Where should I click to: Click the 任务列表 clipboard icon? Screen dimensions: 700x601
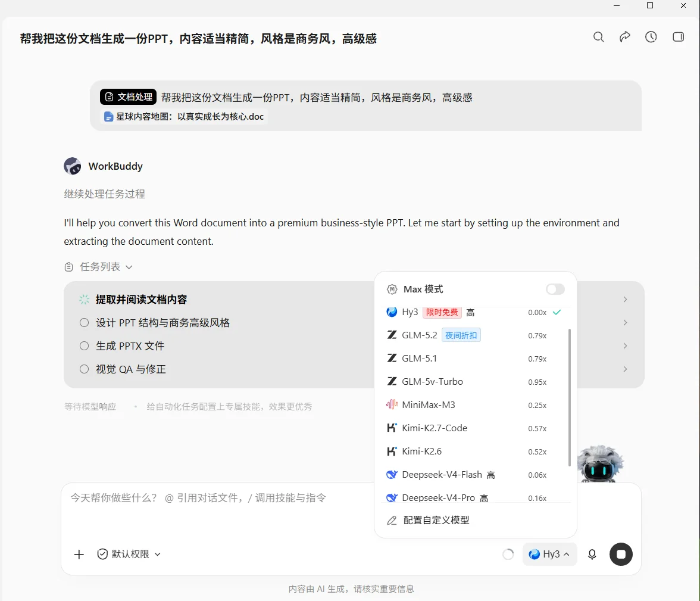coord(69,267)
